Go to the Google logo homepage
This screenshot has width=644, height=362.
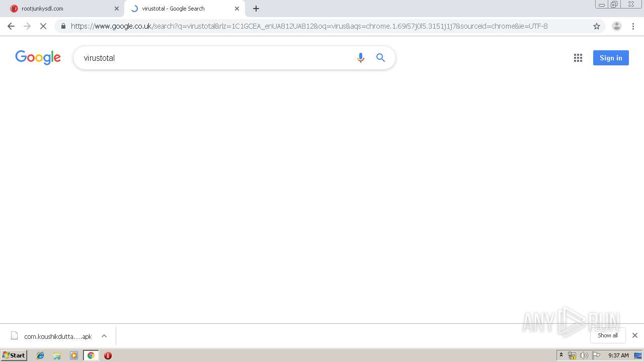tap(38, 58)
